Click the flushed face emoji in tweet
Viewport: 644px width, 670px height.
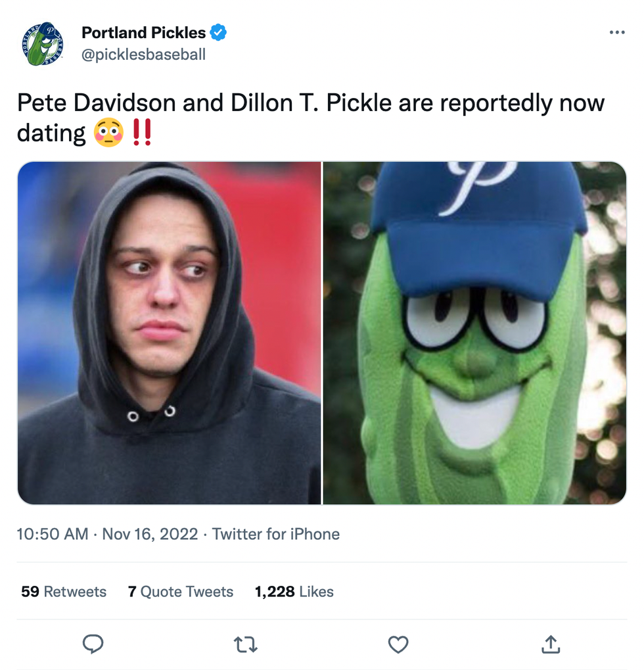coord(108,133)
